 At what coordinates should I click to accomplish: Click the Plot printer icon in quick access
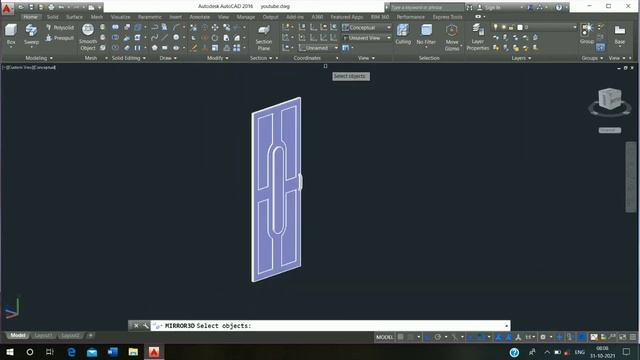pyautogui.click(x=51, y=7)
